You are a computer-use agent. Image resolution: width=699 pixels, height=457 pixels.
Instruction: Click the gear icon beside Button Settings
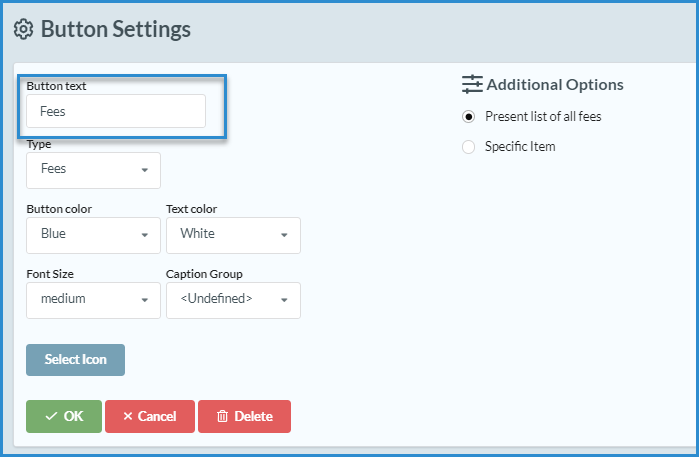point(24,29)
